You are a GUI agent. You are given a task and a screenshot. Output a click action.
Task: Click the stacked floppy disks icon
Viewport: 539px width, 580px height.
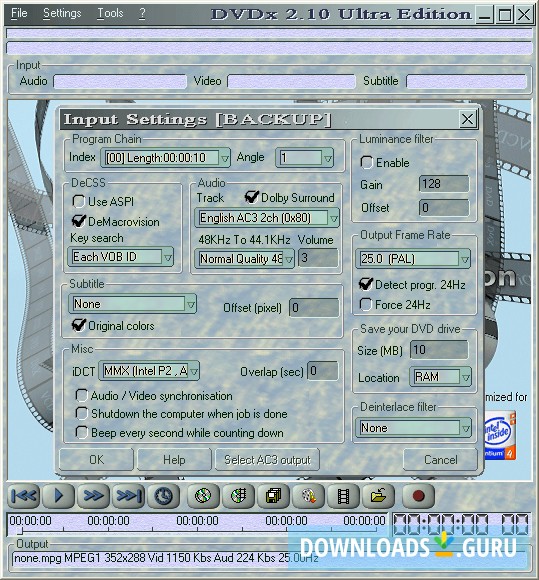click(x=273, y=496)
